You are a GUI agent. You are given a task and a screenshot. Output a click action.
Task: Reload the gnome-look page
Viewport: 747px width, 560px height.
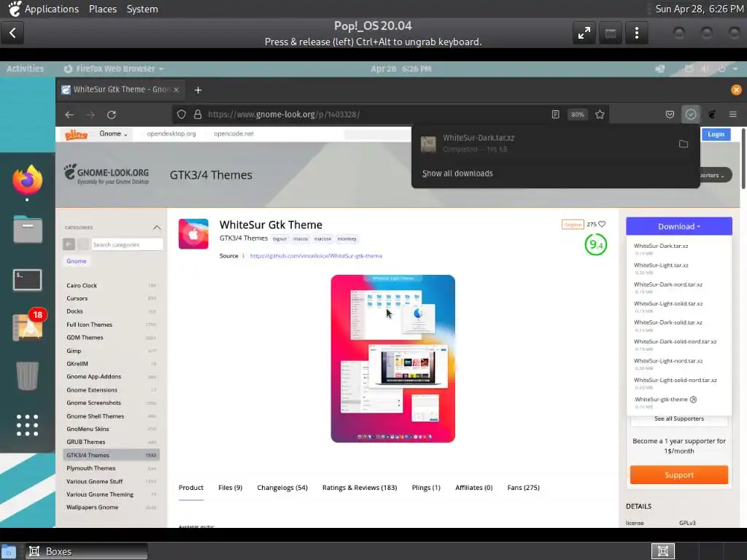pyautogui.click(x=112, y=114)
